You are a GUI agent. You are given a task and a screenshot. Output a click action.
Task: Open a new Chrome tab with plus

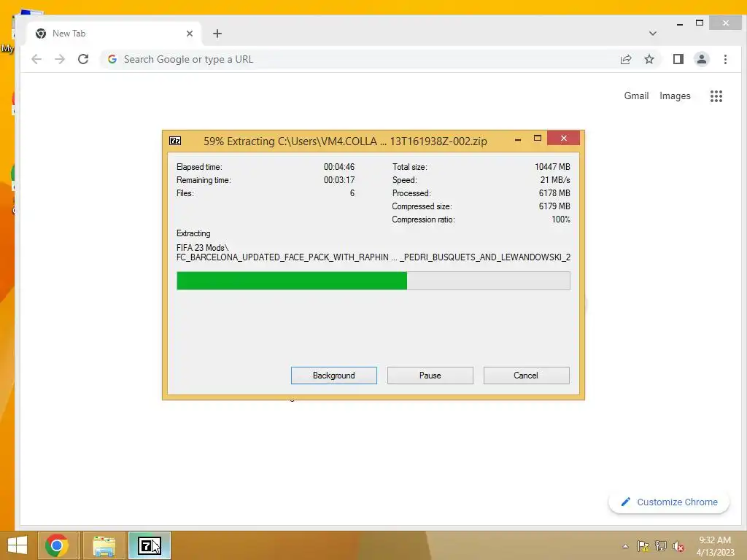217,34
